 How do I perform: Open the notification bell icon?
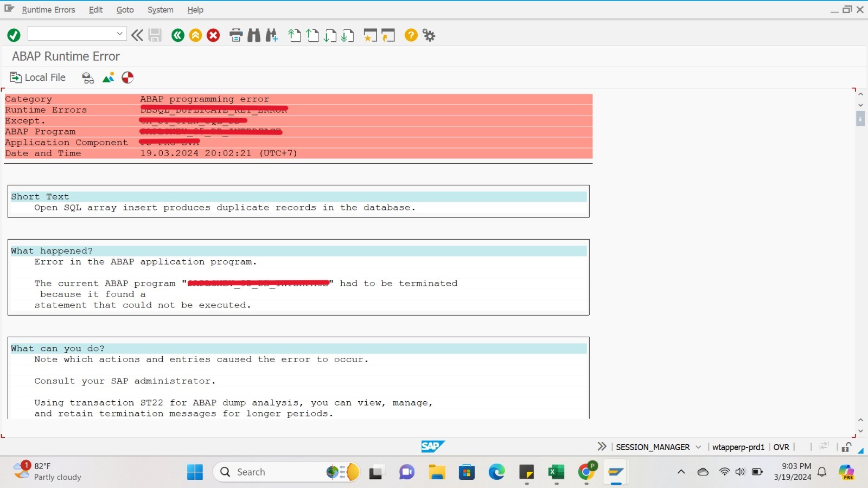tap(822, 472)
